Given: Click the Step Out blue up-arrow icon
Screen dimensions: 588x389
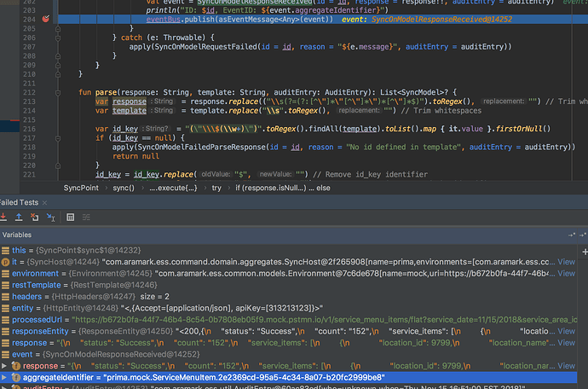Looking at the screenshot, I should [x=19, y=217].
